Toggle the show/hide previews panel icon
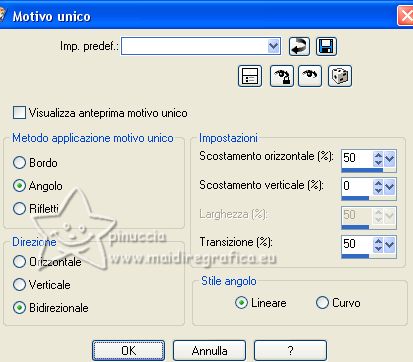This screenshot has height=362, width=413. tap(250, 76)
